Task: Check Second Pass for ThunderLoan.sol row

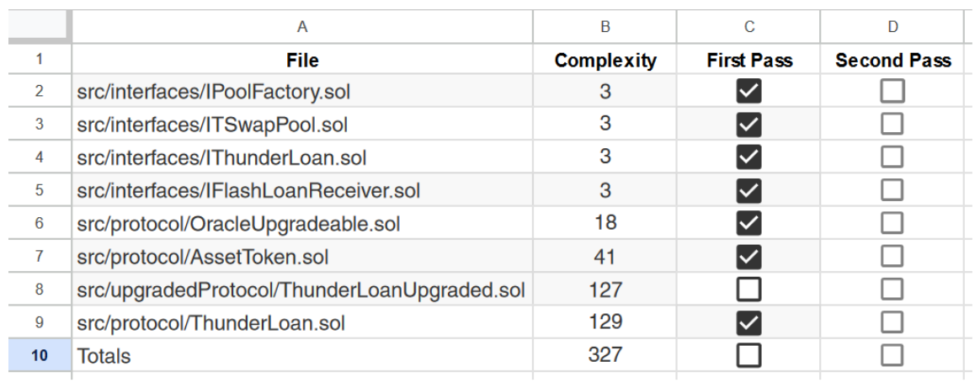Action: pos(892,322)
